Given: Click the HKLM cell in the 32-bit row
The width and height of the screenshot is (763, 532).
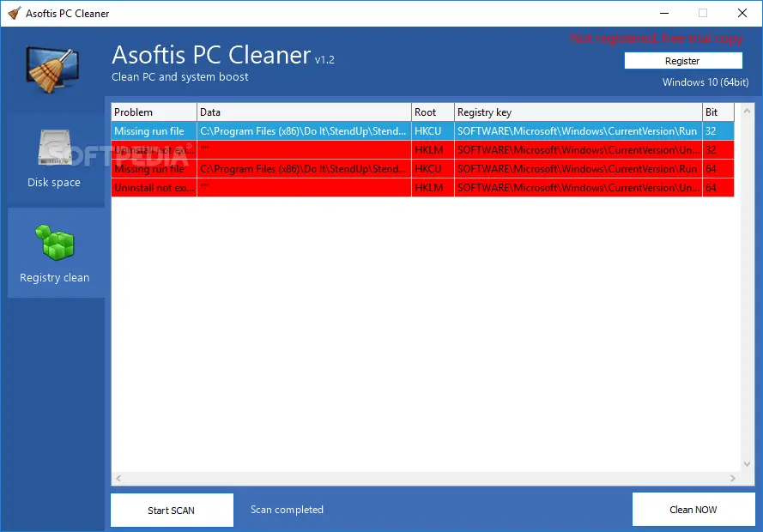Looking at the screenshot, I should pyautogui.click(x=433, y=150).
